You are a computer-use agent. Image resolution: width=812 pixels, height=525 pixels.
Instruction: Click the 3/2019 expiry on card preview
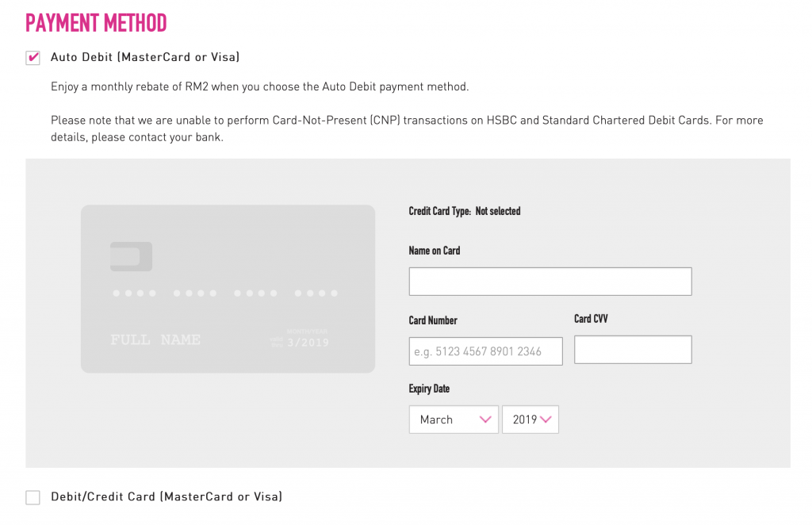click(x=308, y=343)
